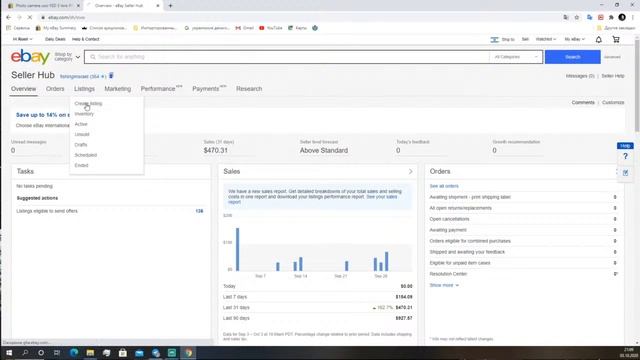Click See all orders link

click(444, 186)
